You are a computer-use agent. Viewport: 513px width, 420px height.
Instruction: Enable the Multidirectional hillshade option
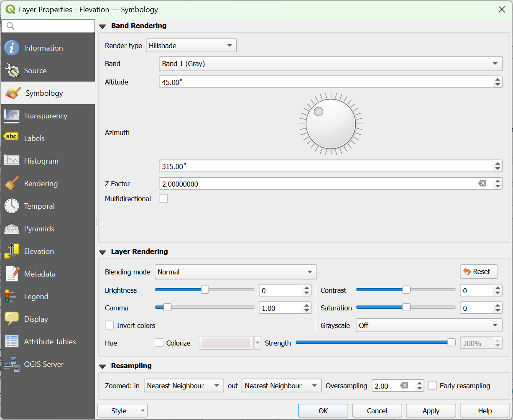(x=163, y=198)
